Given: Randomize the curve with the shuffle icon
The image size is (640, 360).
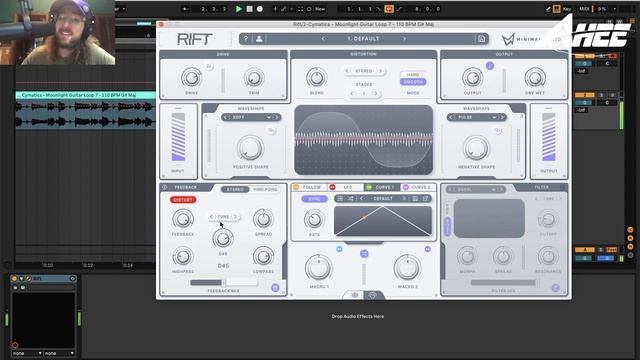Looking at the screenshot, I should click(x=351, y=199).
